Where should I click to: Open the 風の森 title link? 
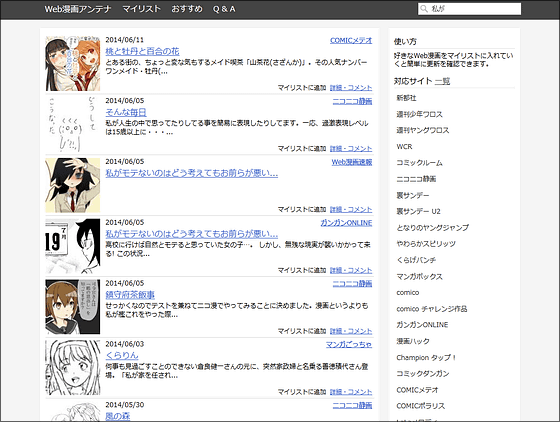pyautogui.click(x=118, y=416)
